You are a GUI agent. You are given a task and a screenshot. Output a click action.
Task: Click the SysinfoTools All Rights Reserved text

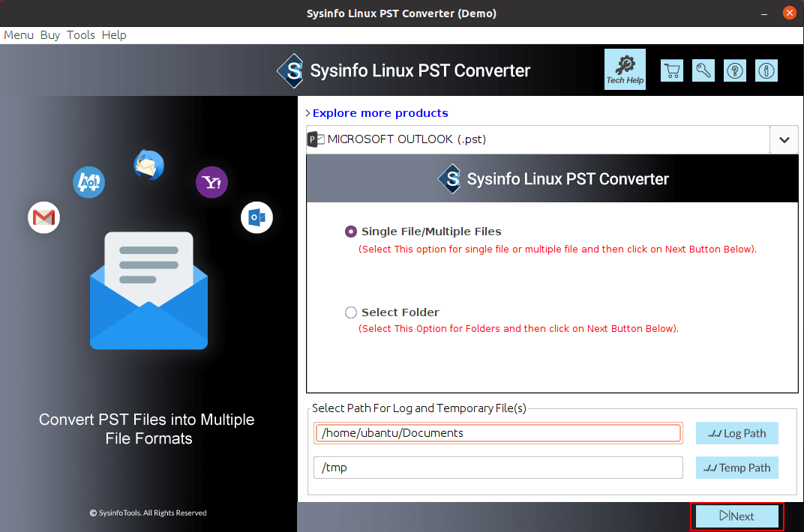pos(148,513)
